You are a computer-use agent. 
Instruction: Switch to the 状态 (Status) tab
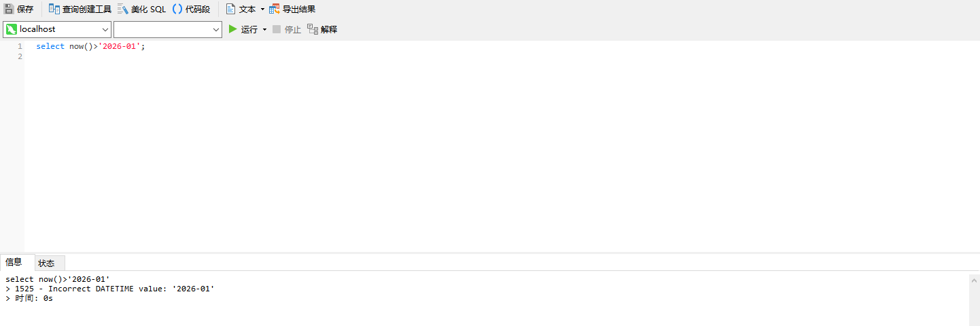(46, 263)
